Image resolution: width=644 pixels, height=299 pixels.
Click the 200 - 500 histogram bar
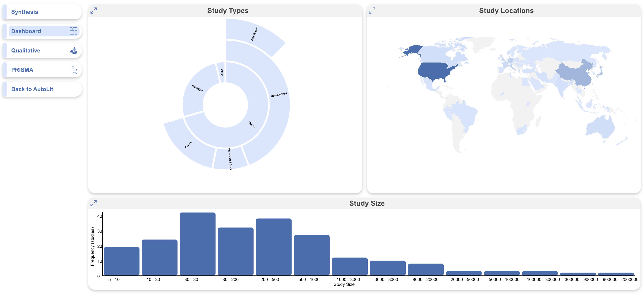273,247
